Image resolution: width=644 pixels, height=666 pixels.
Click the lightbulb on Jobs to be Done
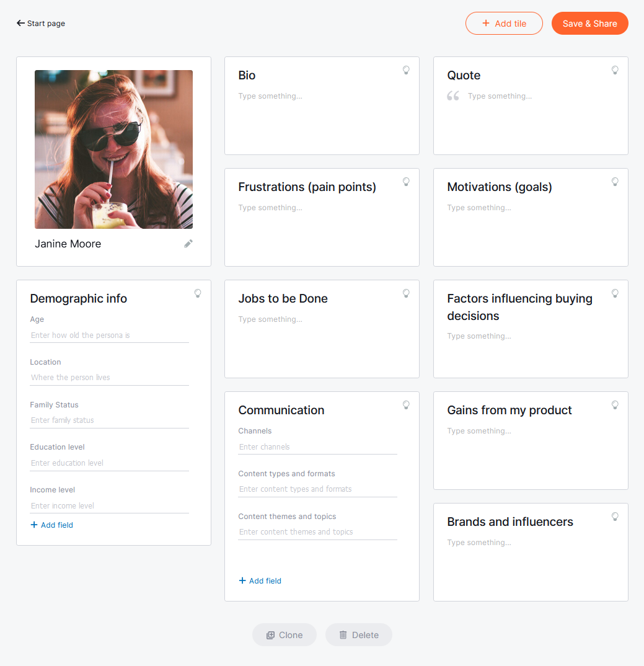click(x=406, y=293)
